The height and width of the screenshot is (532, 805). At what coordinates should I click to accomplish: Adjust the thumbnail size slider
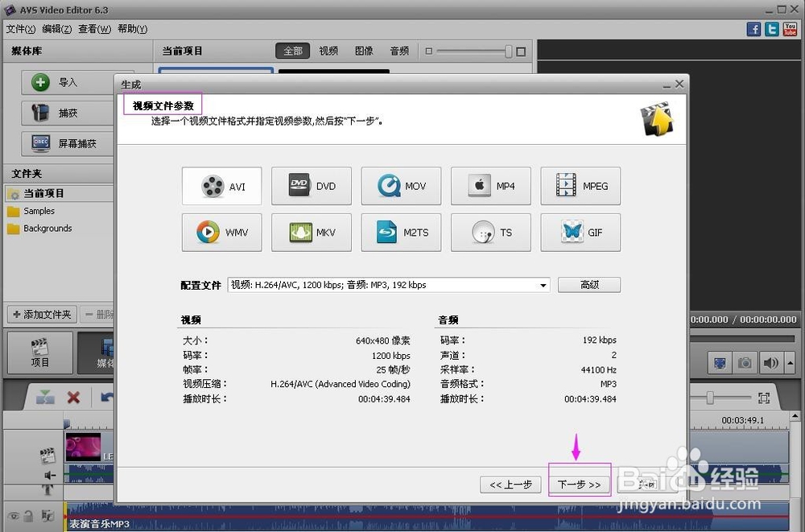pyautogui.click(x=508, y=52)
